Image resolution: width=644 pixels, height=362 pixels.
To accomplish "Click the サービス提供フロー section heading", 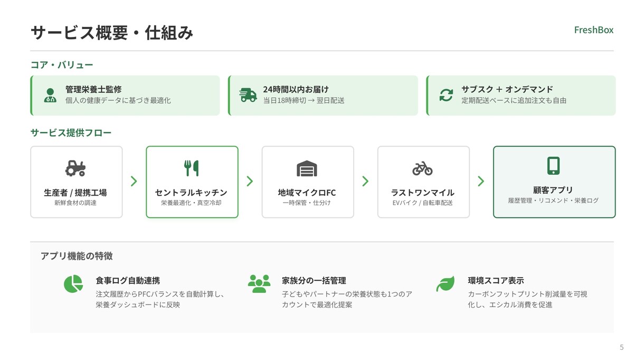I will 71,132.
